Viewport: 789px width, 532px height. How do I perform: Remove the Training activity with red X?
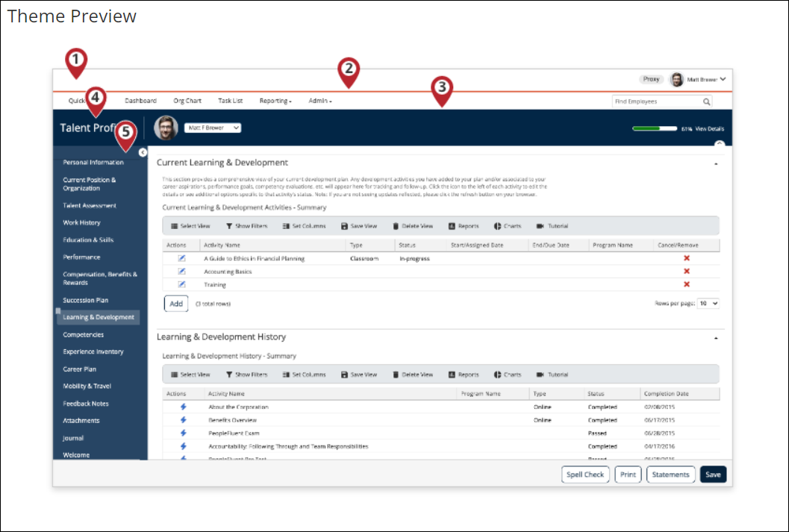click(686, 285)
